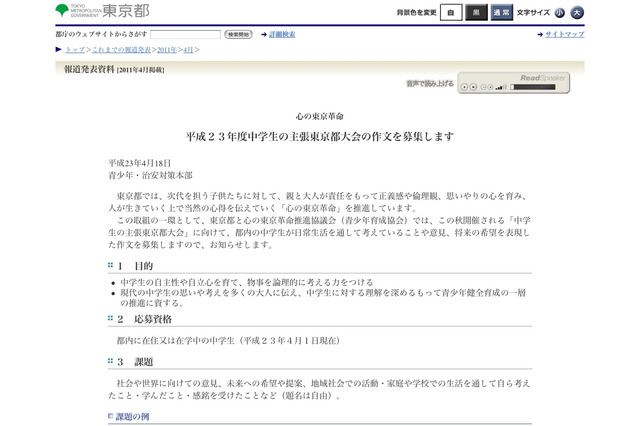
Task: Adjust ReadSpeaker volume bars icon
Action: 501,87
